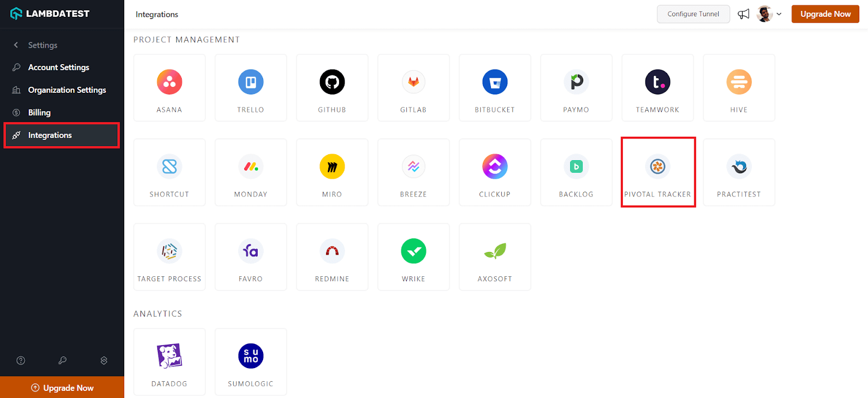Select the Trello integration icon
The image size is (868, 398).
pyautogui.click(x=251, y=82)
